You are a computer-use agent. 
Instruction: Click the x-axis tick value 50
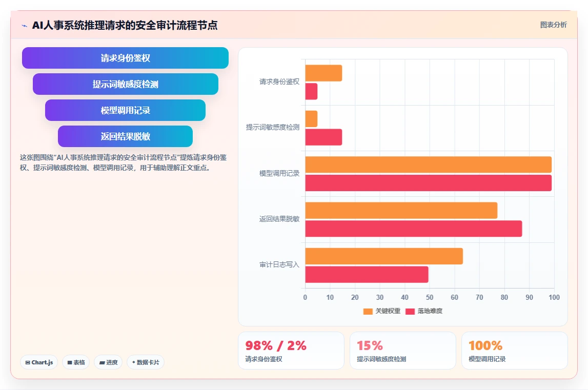tap(430, 297)
